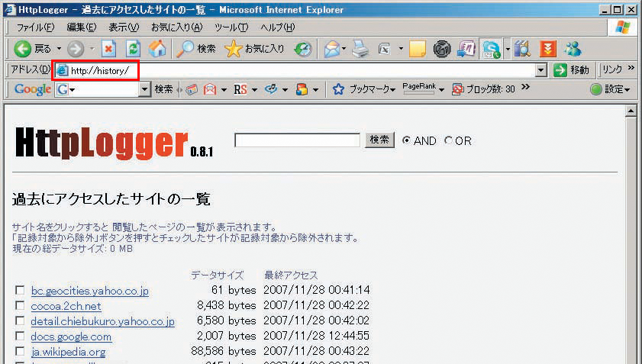The width and height of the screenshot is (642, 364).
Task: Click the Mail envelope toolbar icon
Action: pyautogui.click(x=331, y=49)
